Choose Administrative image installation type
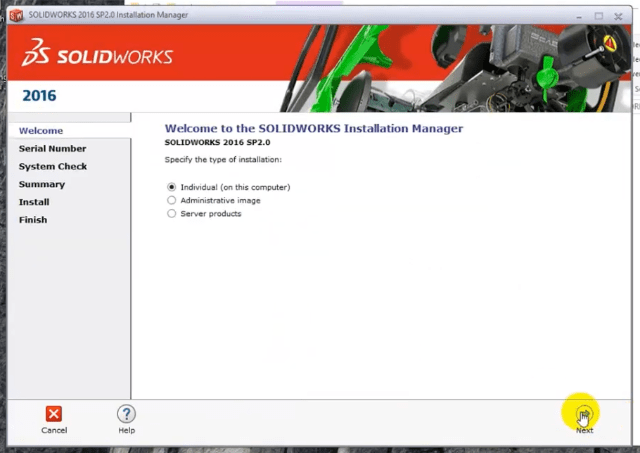 point(171,200)
